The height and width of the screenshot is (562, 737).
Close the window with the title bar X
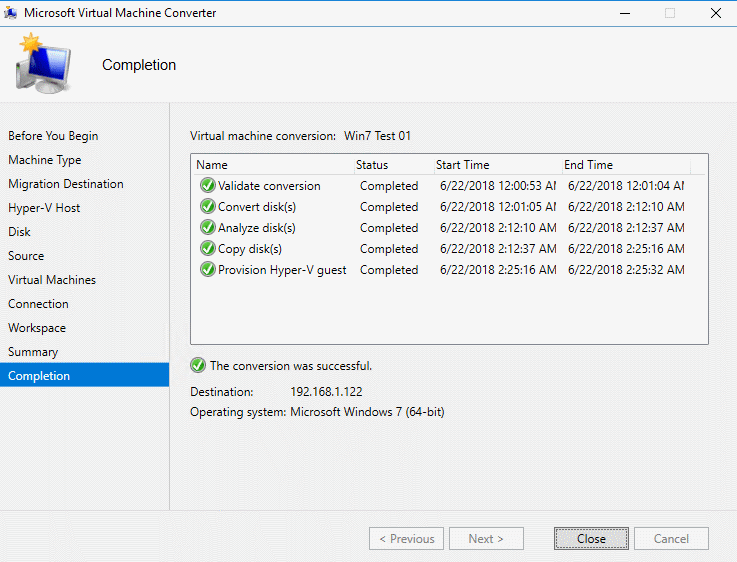click(715, 13)
